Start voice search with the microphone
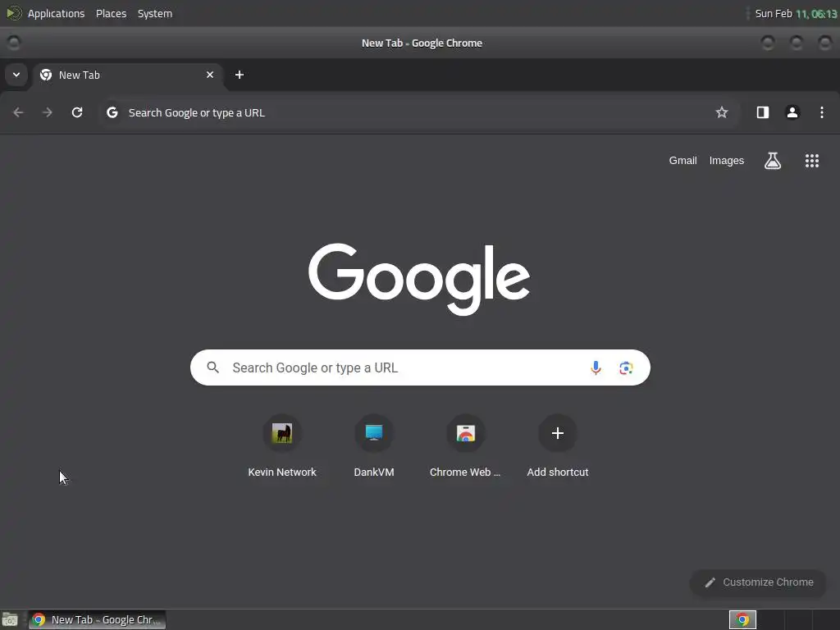This screenshot has width=840, height=630. [x=596, y=368]
